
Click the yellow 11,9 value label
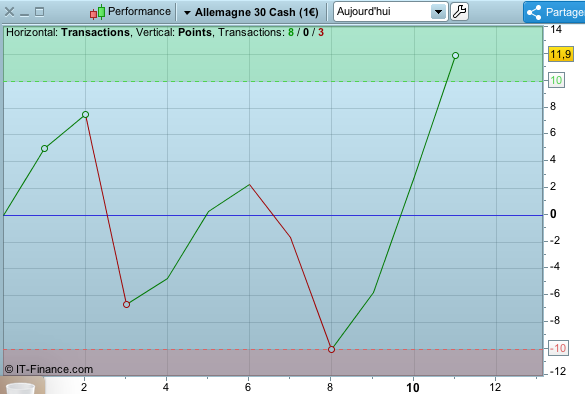pos(560,54)
